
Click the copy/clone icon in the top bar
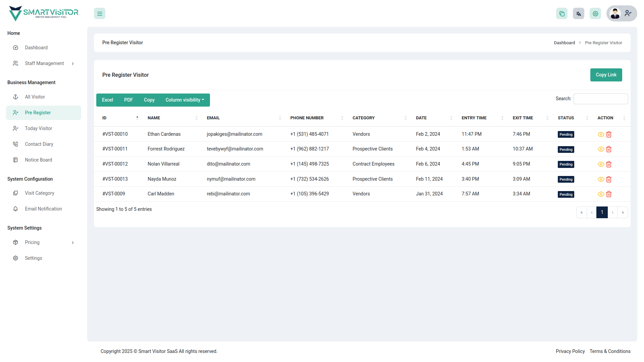(562, 13)
